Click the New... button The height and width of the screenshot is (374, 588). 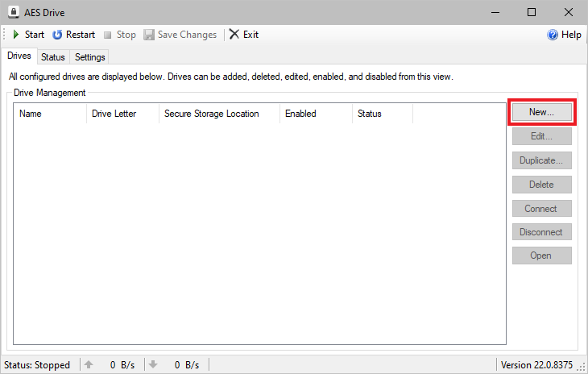point(542,112)
